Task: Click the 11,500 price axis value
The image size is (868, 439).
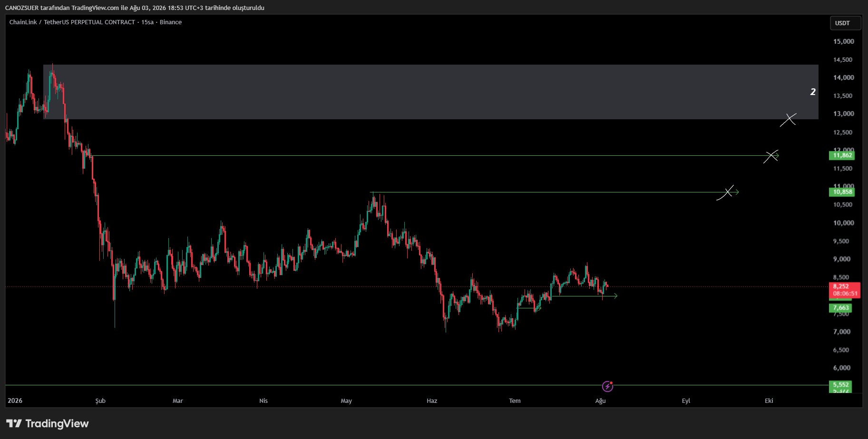Action: 843,169
